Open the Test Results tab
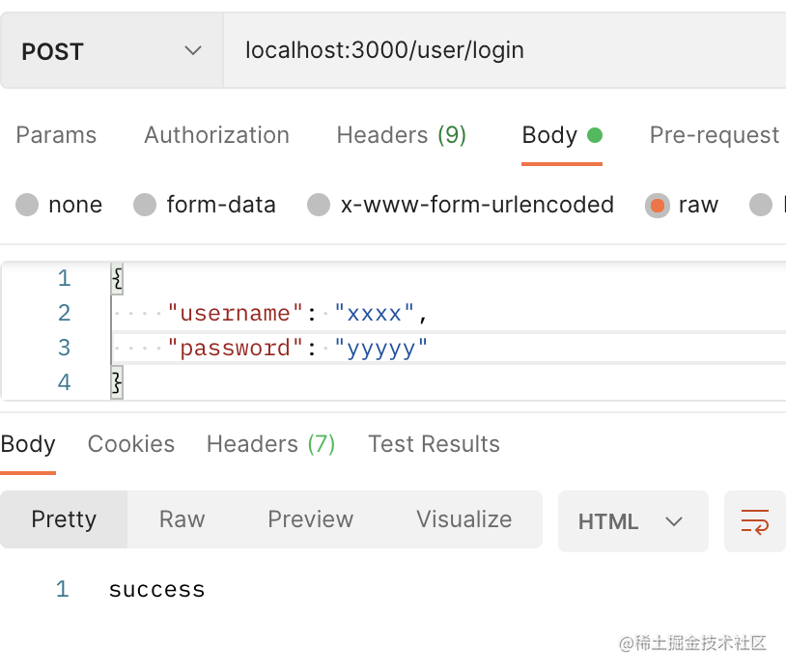Screen dimensions: 786x672 [x=434, y=444]
